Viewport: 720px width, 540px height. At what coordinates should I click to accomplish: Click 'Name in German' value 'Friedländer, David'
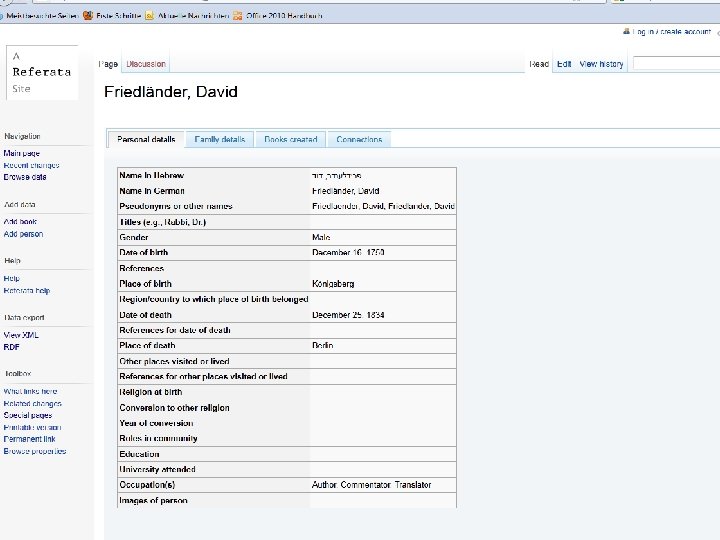point(346,191)
